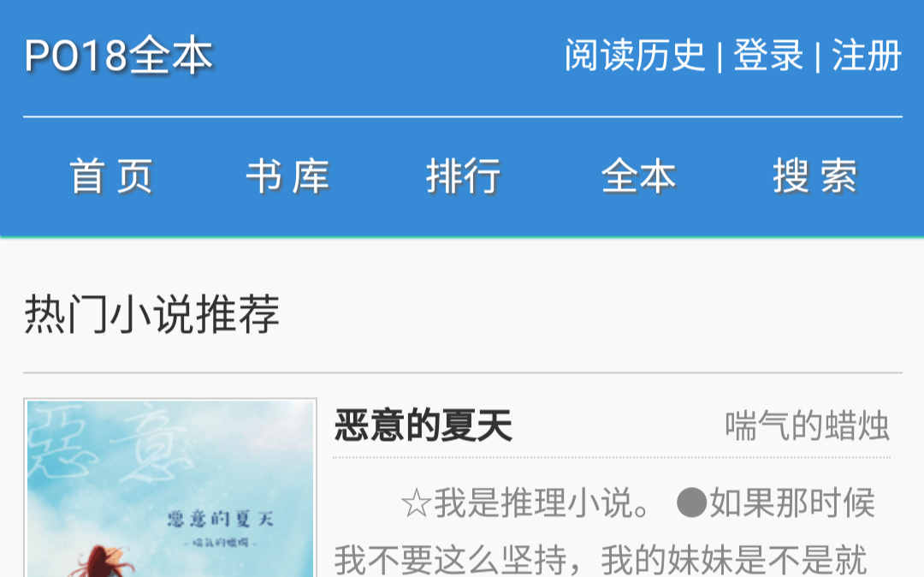The height and width of the screenshot is (577, 924).
Task: Click author name 喘气的蜡烛
Action: (807, 425)
